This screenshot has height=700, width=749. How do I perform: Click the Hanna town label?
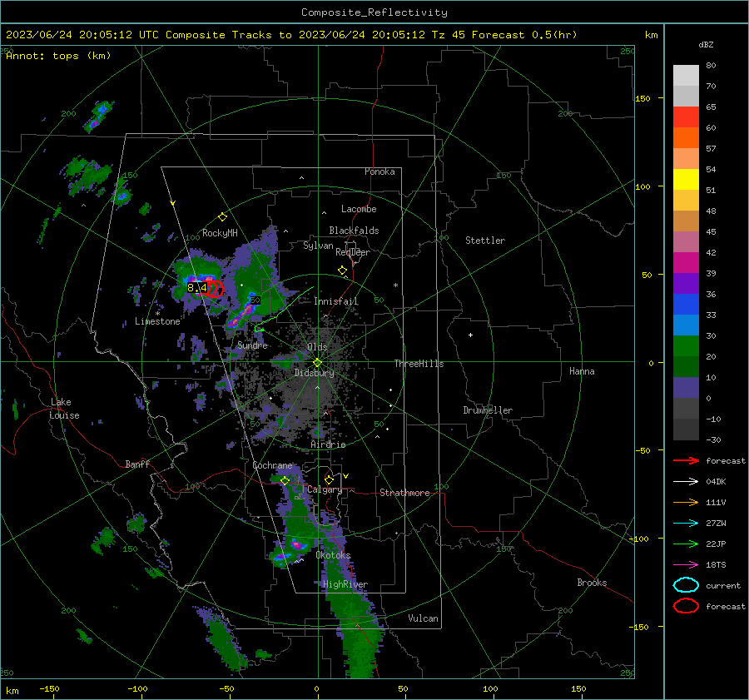pos(582,371)
